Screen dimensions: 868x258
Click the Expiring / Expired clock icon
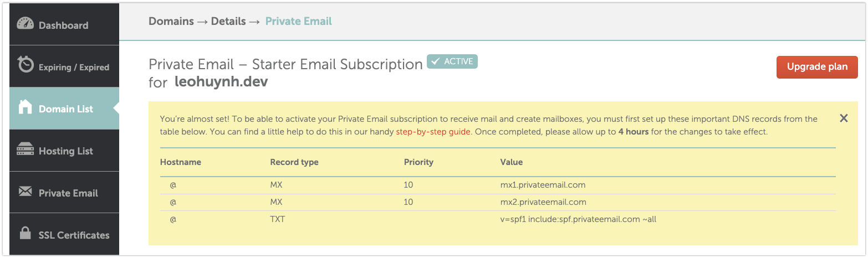point(25,66)
